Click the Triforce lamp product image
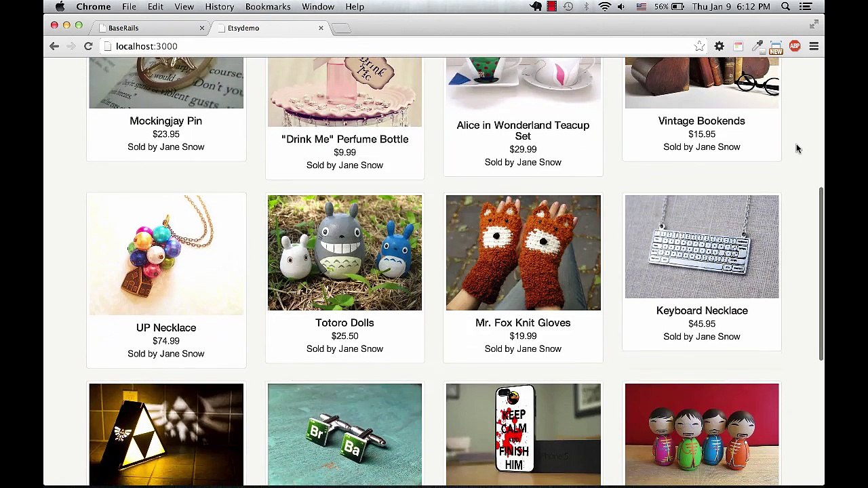 (166, 434)
